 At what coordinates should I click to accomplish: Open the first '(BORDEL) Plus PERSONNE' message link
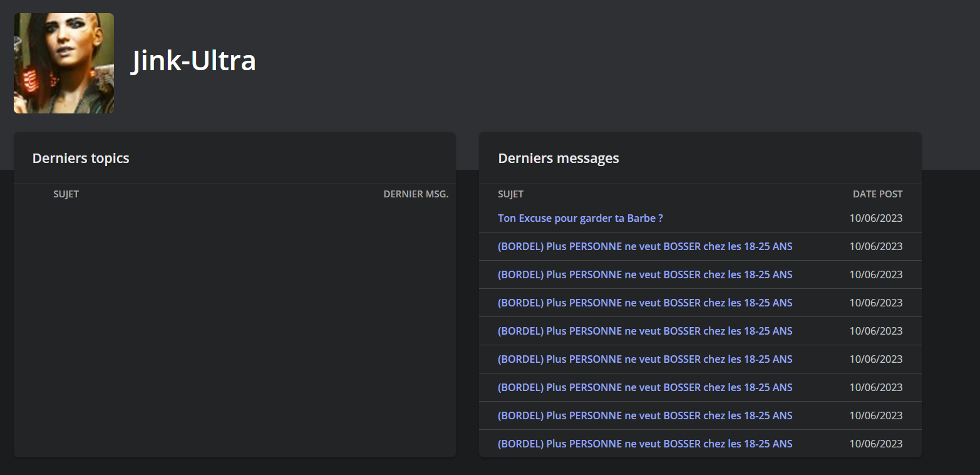644,246
